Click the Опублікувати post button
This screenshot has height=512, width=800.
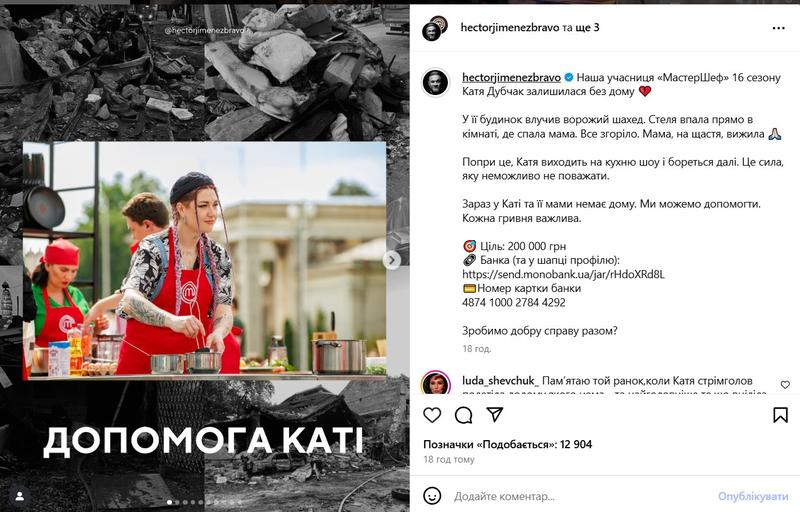[x=753, y=496]
